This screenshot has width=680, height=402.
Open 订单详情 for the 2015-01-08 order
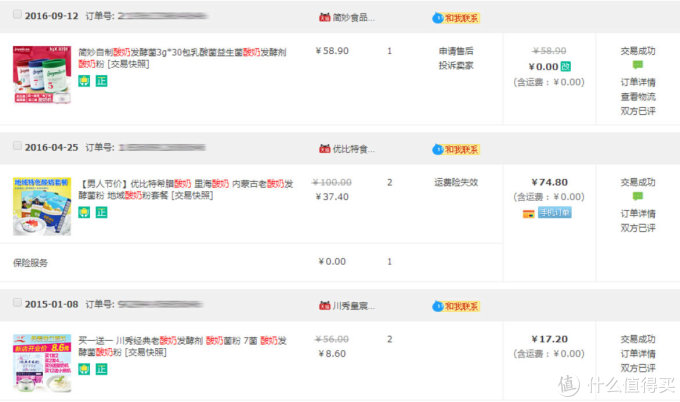[x=638, y=353]
